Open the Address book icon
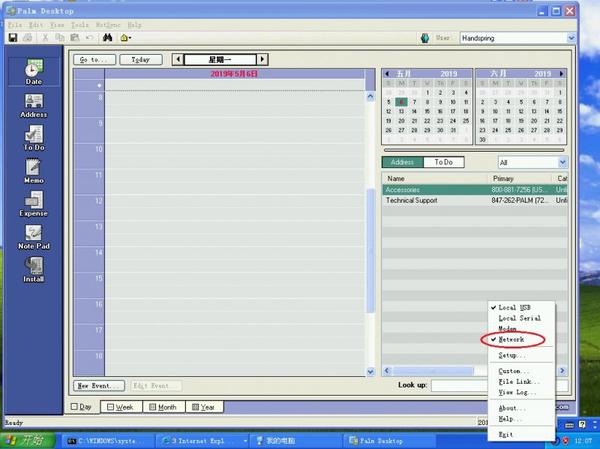Screen dimensions: 600x449 pos(33,105)
